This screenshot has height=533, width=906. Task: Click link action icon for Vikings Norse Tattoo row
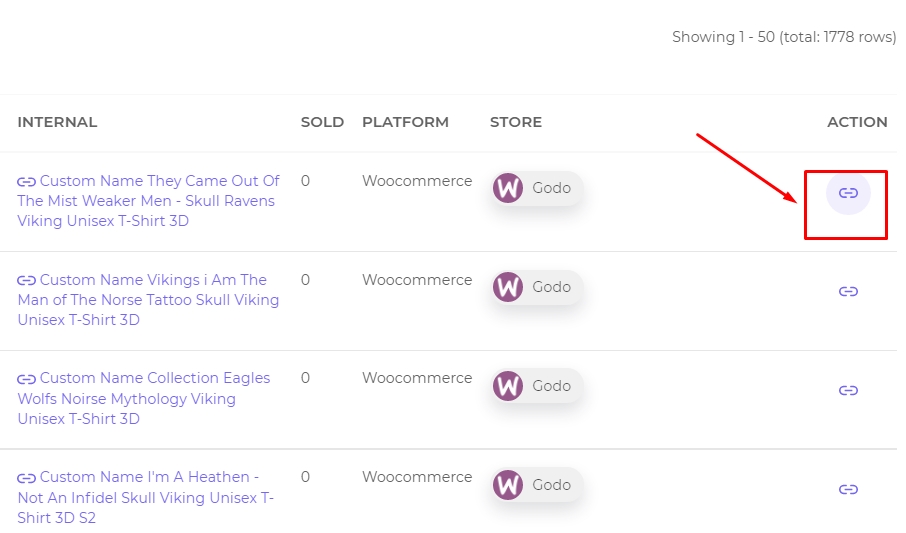[x=848, y=291]
